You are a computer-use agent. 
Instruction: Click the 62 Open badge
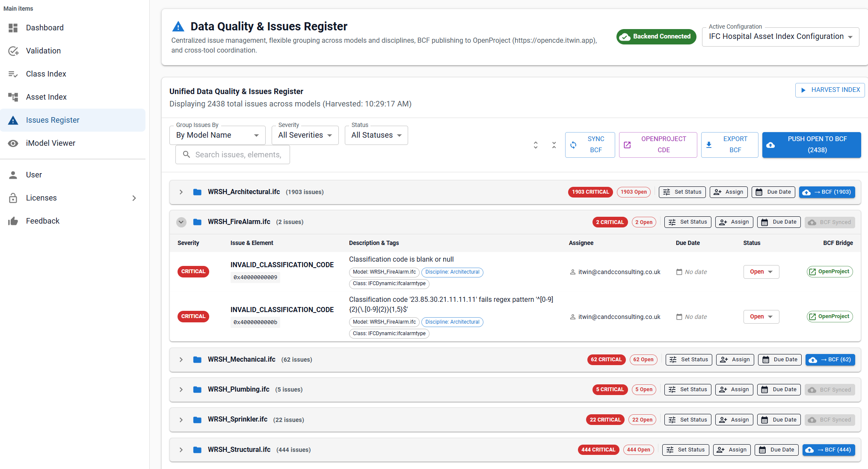click(x=643, y=360)
